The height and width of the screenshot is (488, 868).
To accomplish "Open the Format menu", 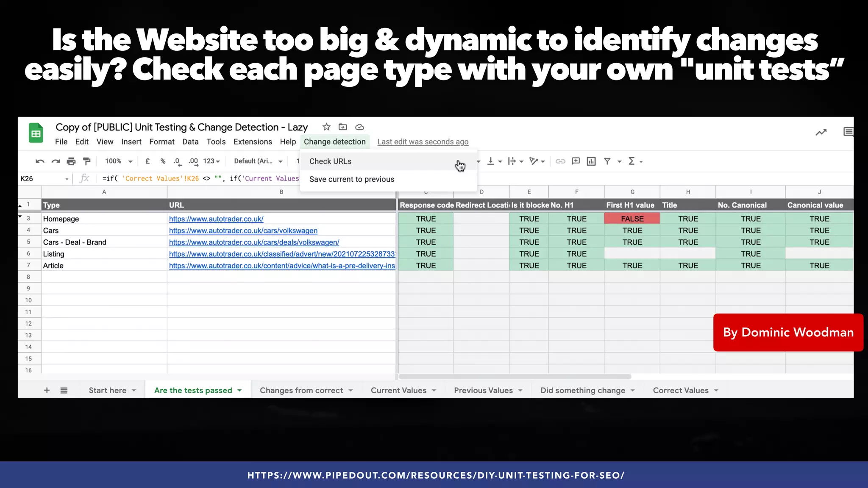I will (161, 142).
